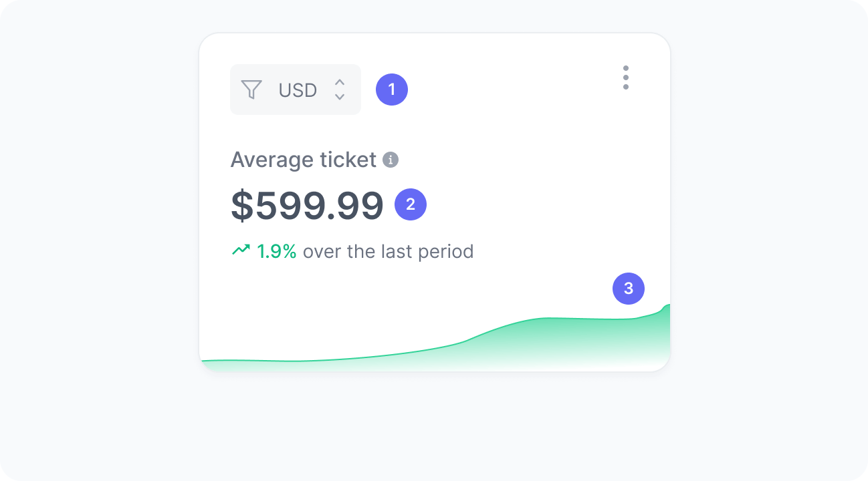868x481 pixels.
Task: Click the $599.99 value
Action: tap(308, 204)
